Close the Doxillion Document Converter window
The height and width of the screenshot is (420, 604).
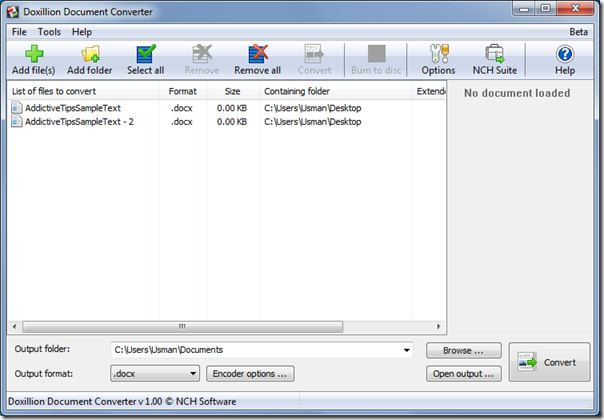click(x=575, y=8)
